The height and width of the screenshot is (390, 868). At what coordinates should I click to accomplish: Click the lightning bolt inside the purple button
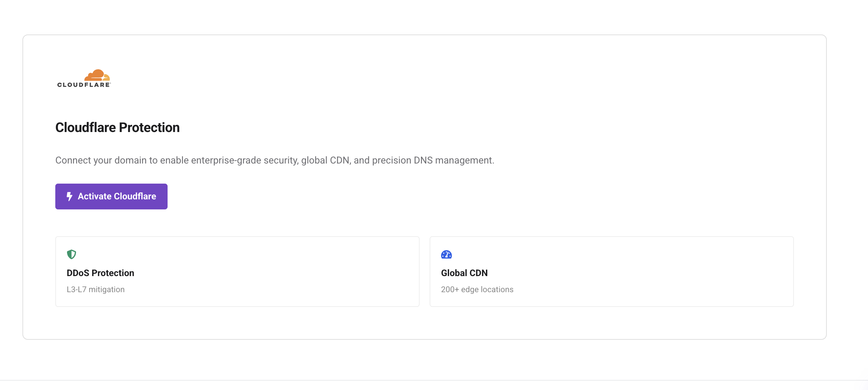tap(69, 196)
